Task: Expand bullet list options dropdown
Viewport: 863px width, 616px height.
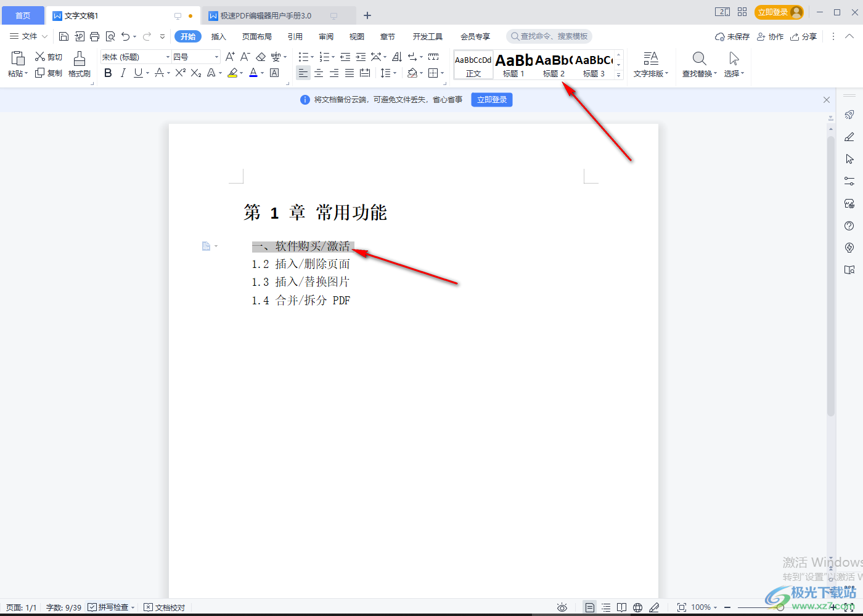Action: (313, 57)
